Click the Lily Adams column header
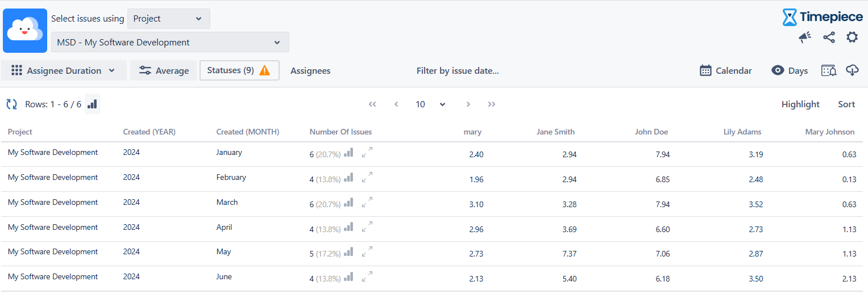 coord(742,132)
